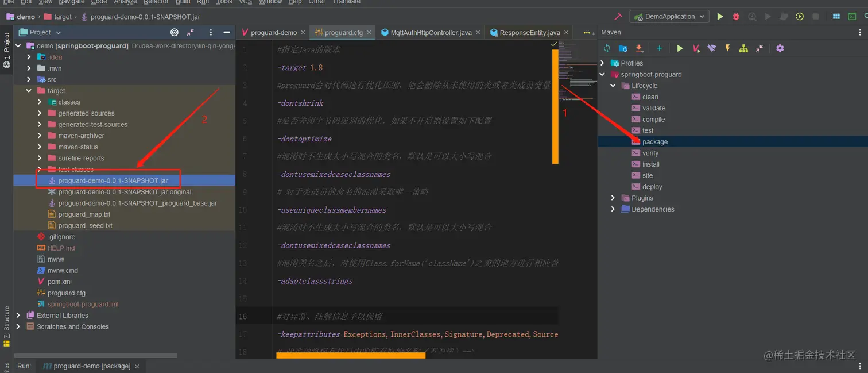
Task: Show Maven dependencies diagram
Action: point(743,48)
